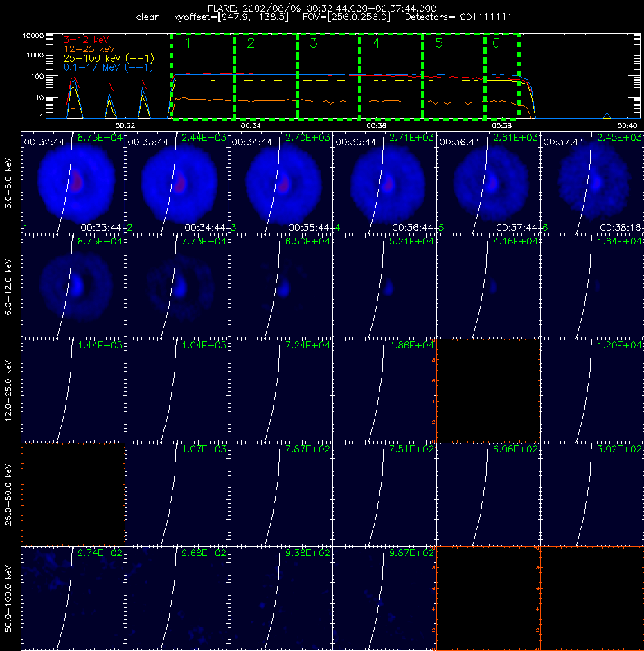Click the Detectors= 001111111 text
Viewport: 644px width, 651px height.
(458, 17)
